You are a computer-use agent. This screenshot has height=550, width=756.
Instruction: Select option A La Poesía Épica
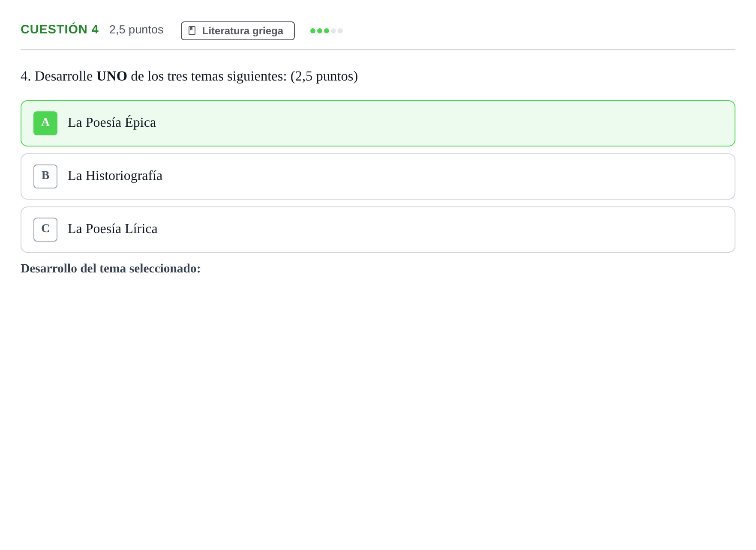378,123
